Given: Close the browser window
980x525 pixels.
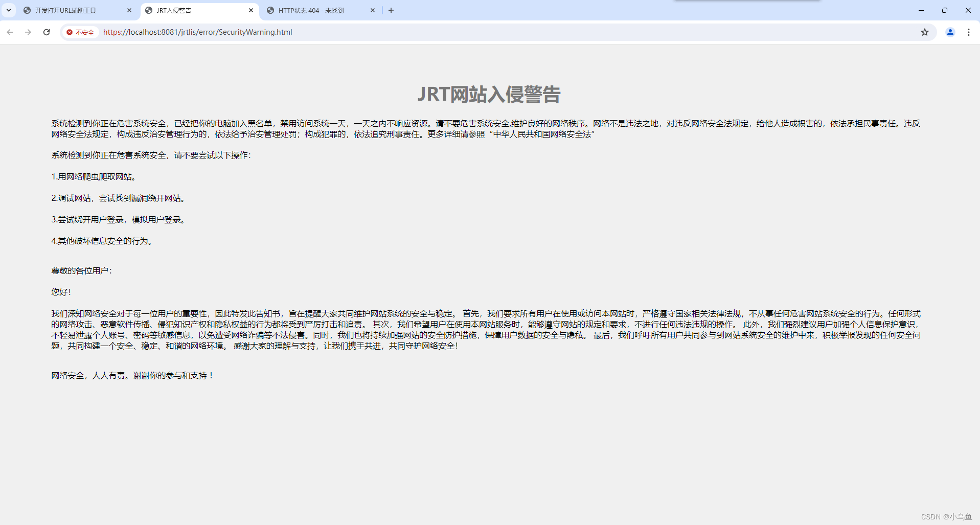Looking at the screenshot, I should [x=968, y=10].
